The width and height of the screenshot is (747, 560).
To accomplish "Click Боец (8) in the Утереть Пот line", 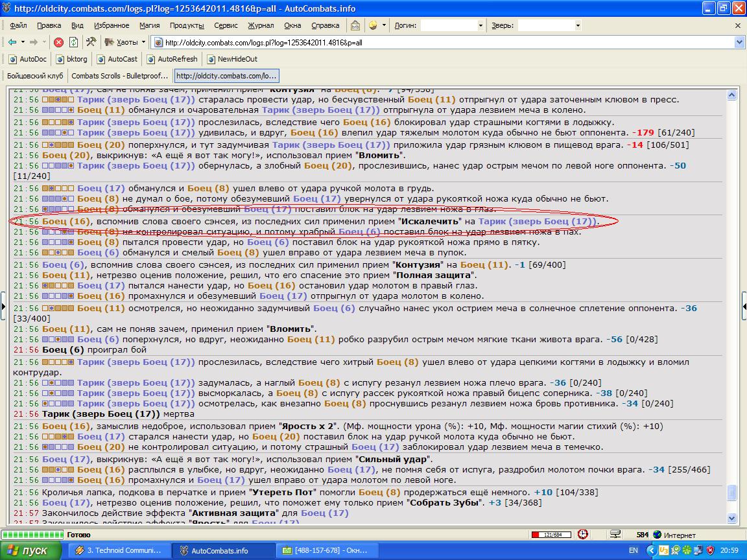I will click(379, 493).
